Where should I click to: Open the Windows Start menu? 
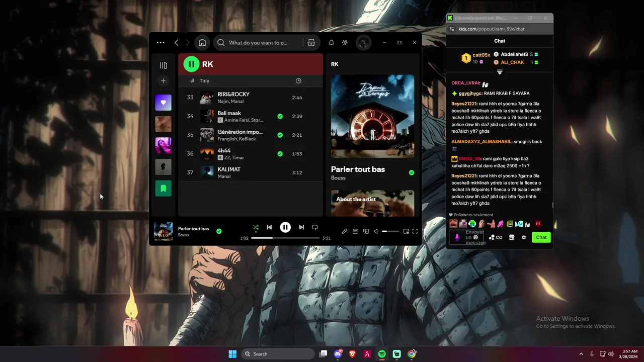coord(232,354)
